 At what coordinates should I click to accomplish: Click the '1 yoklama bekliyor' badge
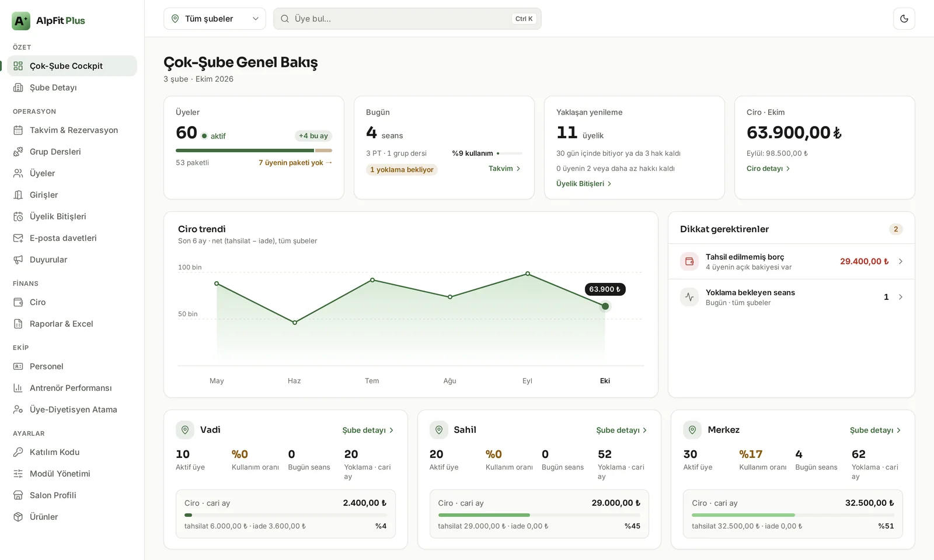click(x=402, y=170)
